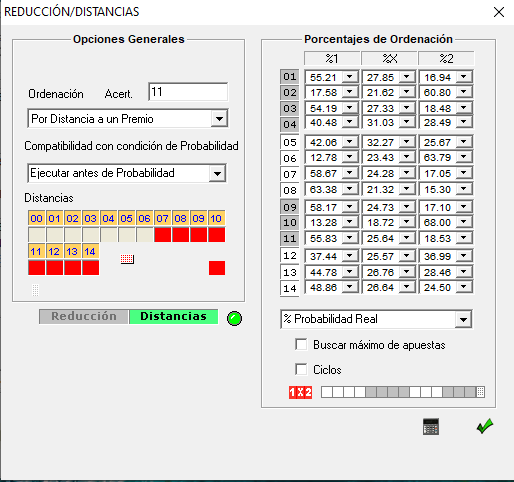Toggle distance 03 cell below its label
The width and height of the screenshot is (514, 482).
[90, 235]
